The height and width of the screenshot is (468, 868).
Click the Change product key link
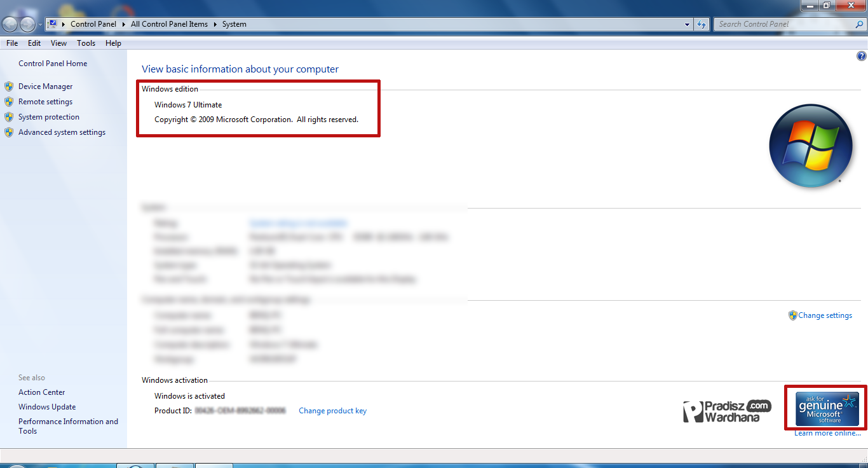(332, 411)
